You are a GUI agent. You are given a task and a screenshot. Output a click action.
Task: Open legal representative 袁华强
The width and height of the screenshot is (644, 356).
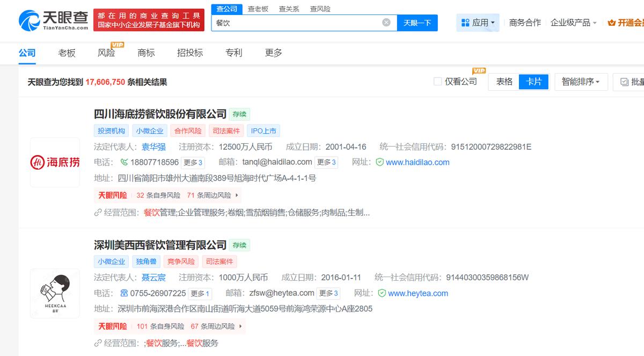coord(153,147)
